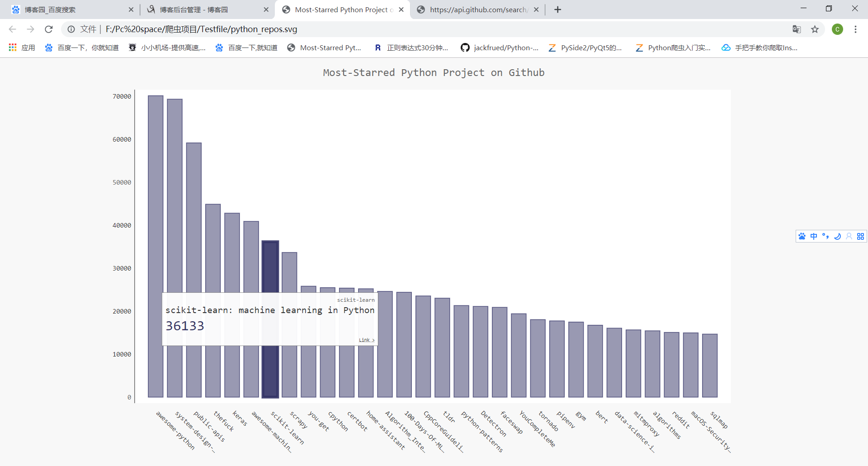Click the moon icon in IME toolbar
The image size is (868, 466).
coord(837,236)
